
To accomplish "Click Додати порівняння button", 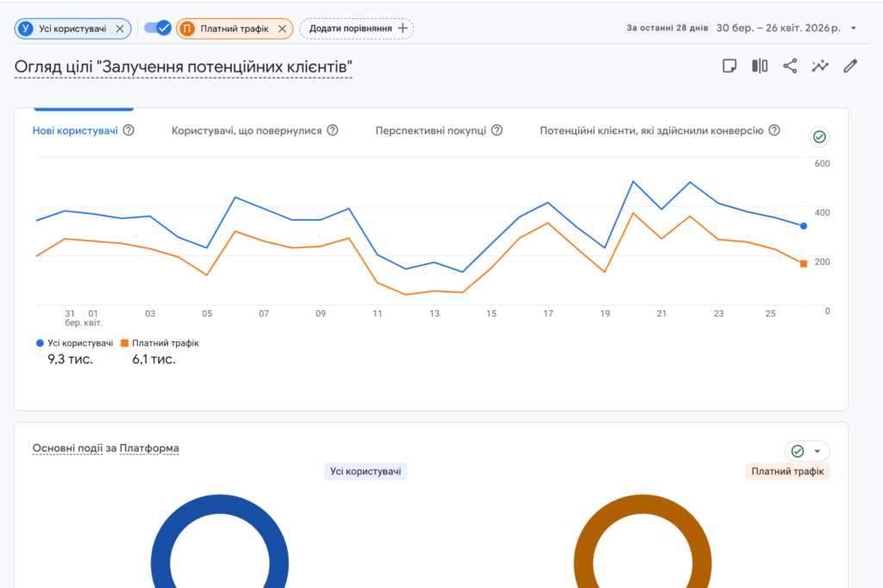I will (x=356, y=28).
